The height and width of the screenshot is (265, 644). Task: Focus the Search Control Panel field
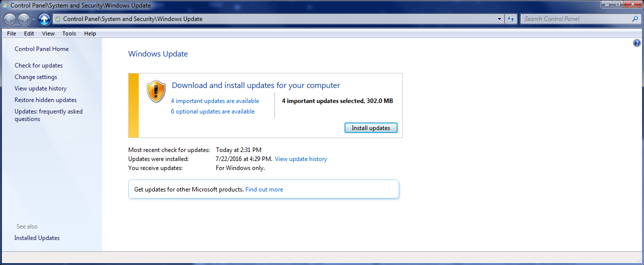coord(576,19)
